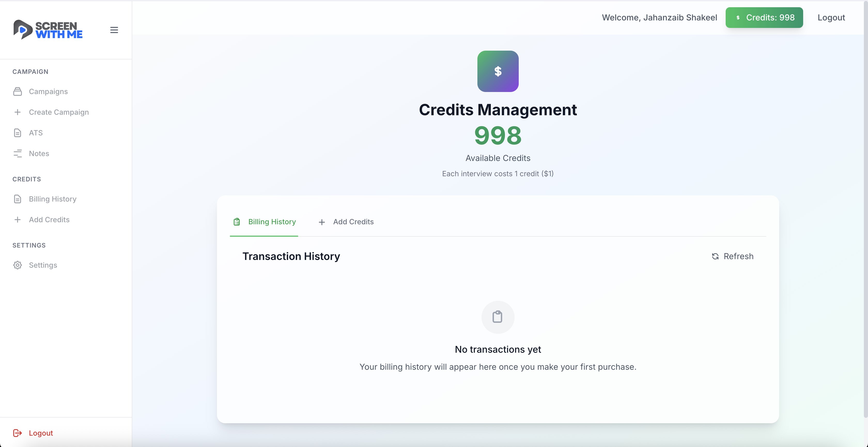This screenshot has width=868, height=447.
Task: Click the Create Campaign plus icon
Action: click(18, 112)
